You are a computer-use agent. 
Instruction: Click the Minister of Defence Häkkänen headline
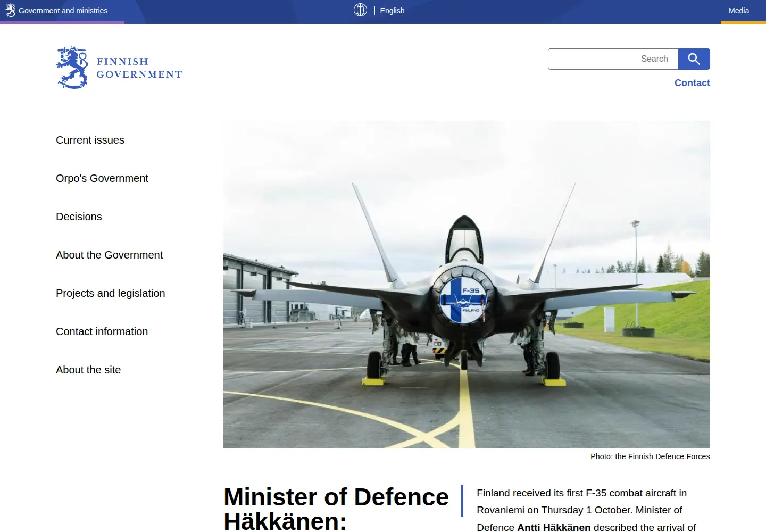tap(336, 509)
